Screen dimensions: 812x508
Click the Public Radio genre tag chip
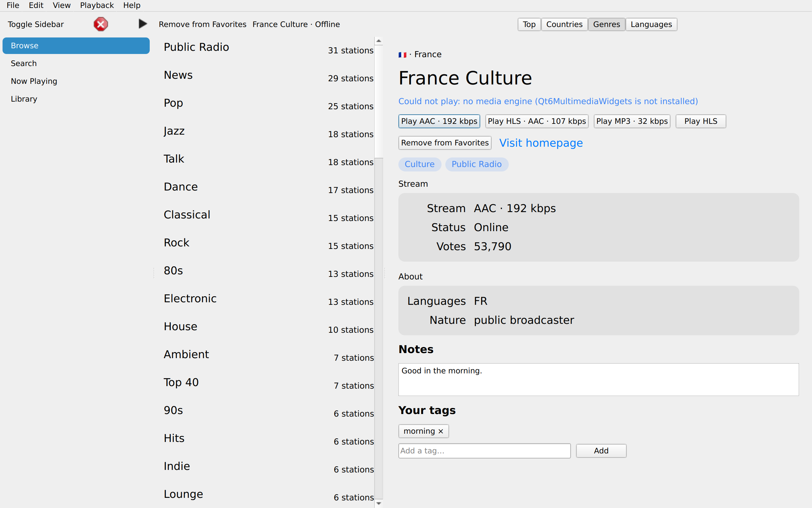[477, 164]
